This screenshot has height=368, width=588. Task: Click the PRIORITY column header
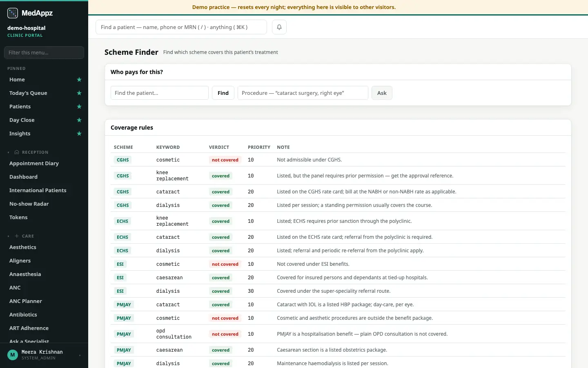tap(259, 147)
